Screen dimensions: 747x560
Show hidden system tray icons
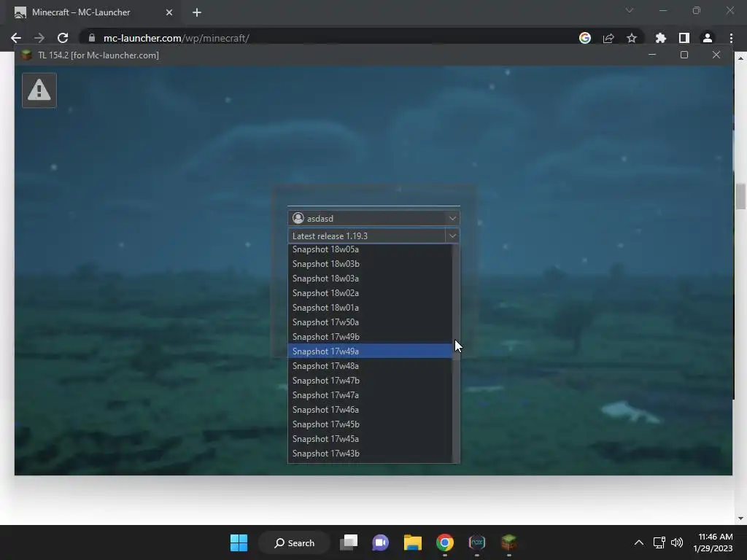[x=639, y=542]
